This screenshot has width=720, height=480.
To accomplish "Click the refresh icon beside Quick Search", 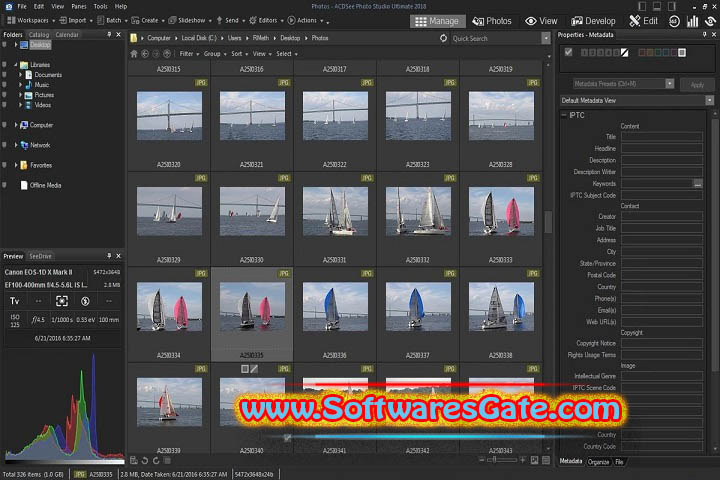I will coord(443,38).
